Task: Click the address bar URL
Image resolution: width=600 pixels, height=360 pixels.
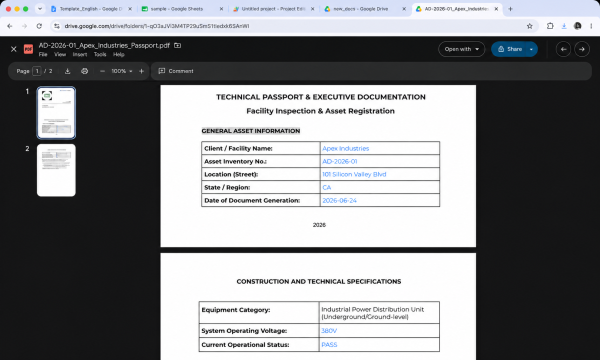Action: (157, 26)
